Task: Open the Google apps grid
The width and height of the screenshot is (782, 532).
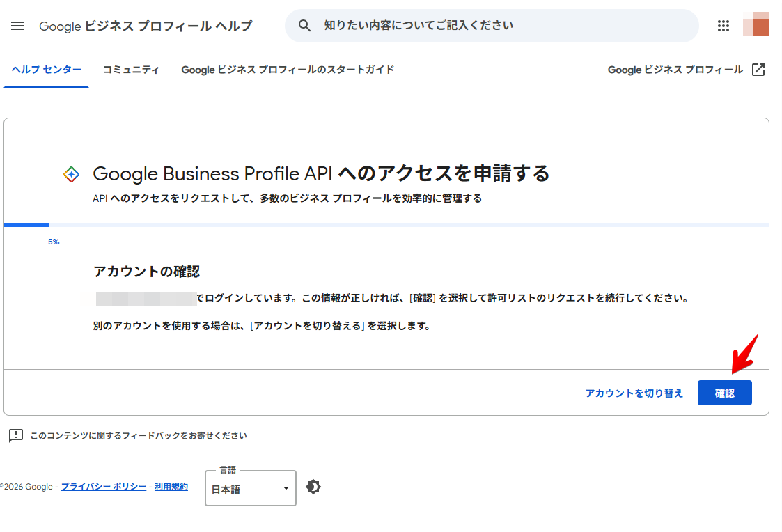Action: point(723,26)
